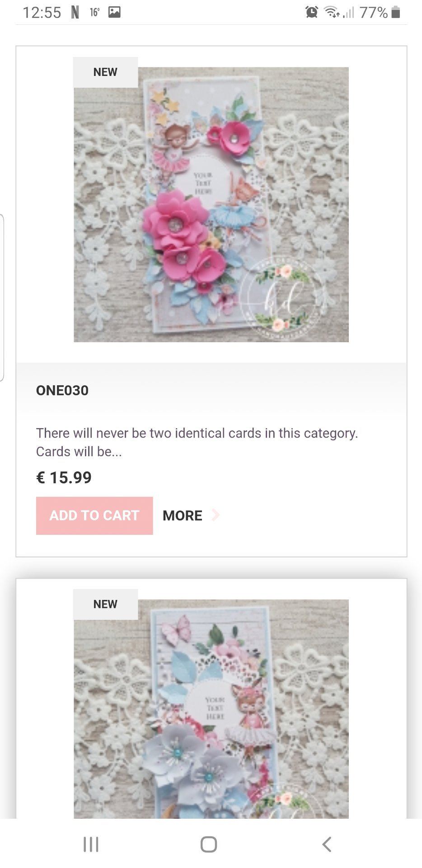This screenshot has width=422, height=868.
Task: Tap the alarm clock status icon
Action: tap(311, 12)
